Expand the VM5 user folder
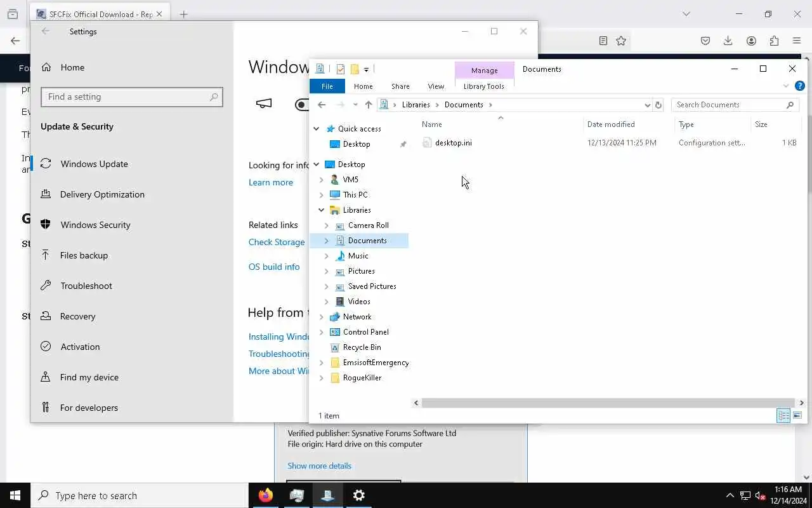The height and width of the screenshot is (508, 812). [x=321, y=180]
